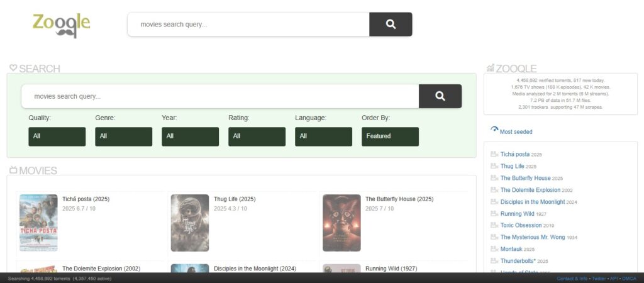Open the Language dropdown
The height and width of the screenshot is (283, 644).
point(323,136)
